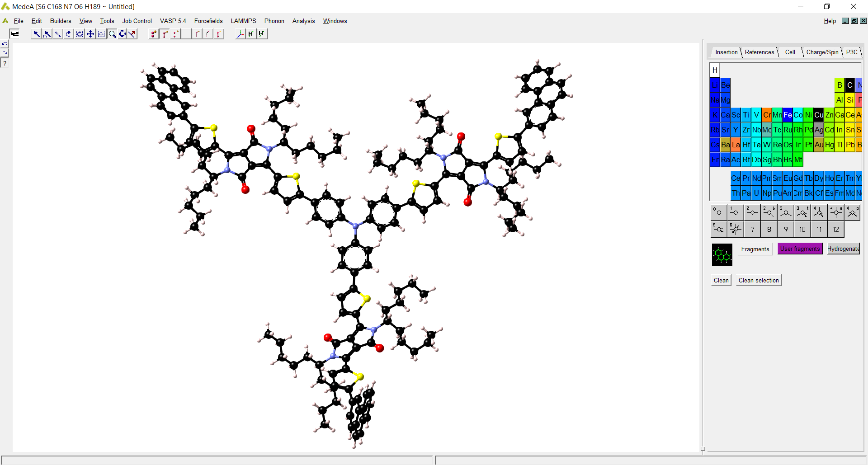
Task: Click the coordinate axes orientation icon
Action: pos(241,33)
